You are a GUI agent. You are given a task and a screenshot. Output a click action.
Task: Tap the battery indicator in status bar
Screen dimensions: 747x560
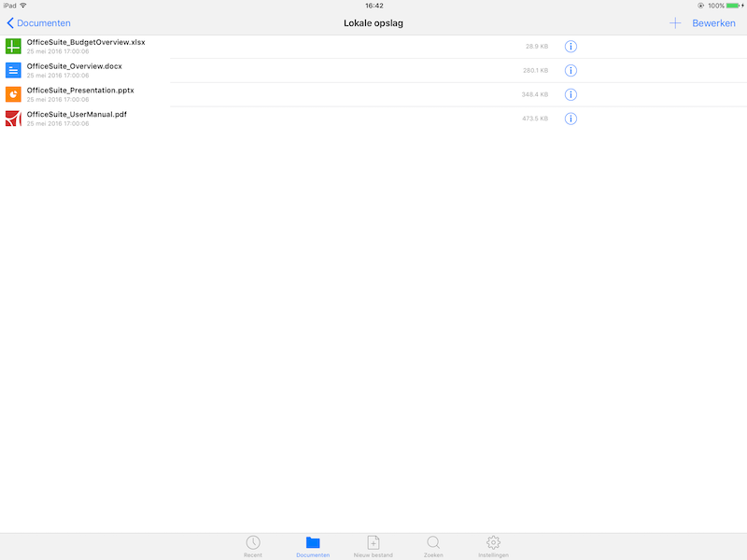click(x=734, y=6)
